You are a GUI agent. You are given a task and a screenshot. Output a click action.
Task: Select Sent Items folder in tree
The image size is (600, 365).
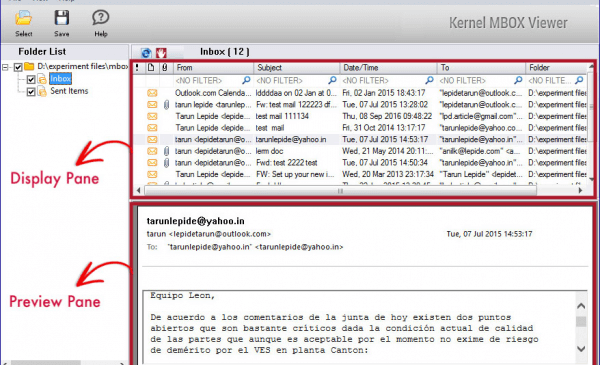tap(69, 91)
